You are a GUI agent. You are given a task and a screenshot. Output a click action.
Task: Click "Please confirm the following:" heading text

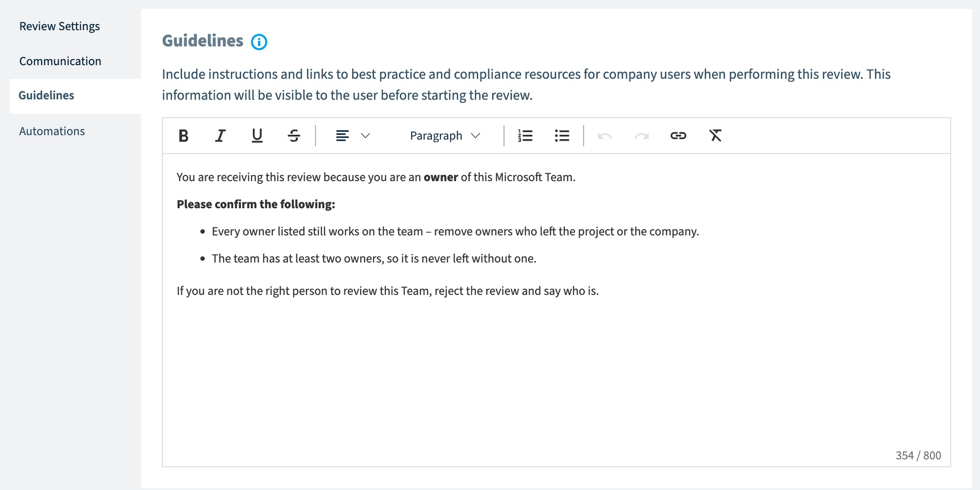[x=256, y=204]
